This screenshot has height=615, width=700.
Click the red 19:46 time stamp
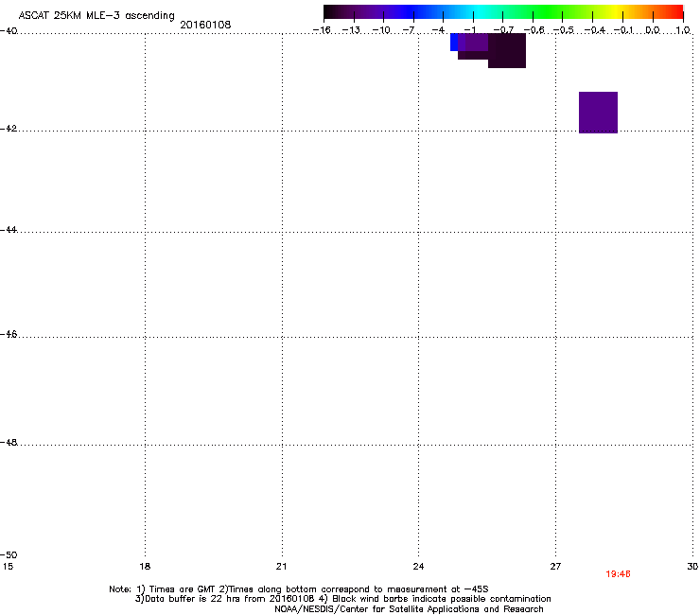(618, 574)
